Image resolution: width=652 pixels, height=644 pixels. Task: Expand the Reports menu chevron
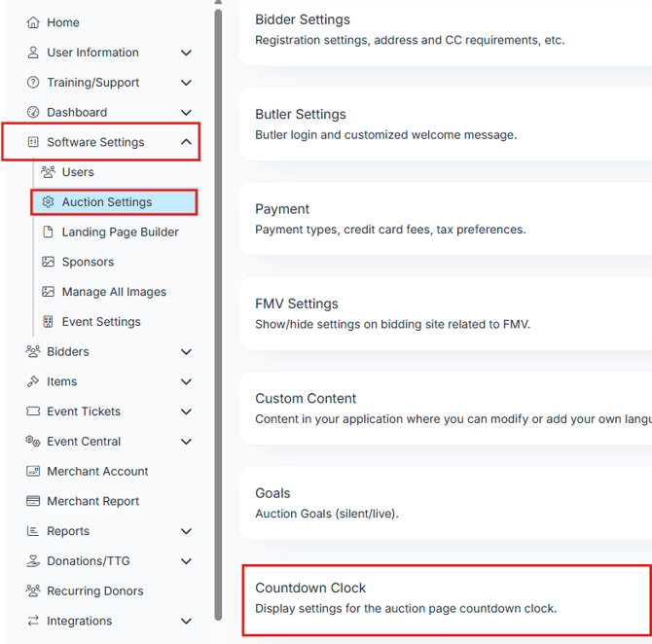click(186, 531)
